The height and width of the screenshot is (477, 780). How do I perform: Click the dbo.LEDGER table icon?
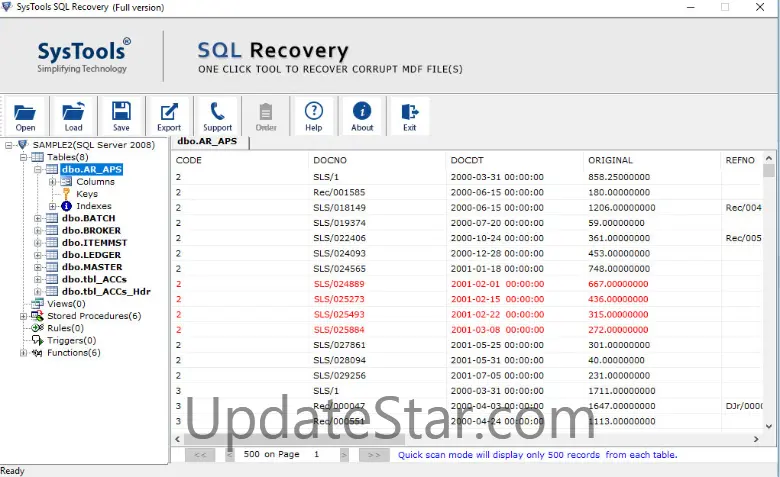click(x=52, y=255)
